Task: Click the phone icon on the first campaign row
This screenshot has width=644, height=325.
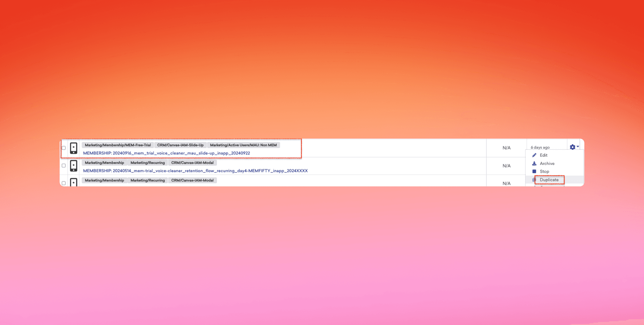Action: point(73,148)
